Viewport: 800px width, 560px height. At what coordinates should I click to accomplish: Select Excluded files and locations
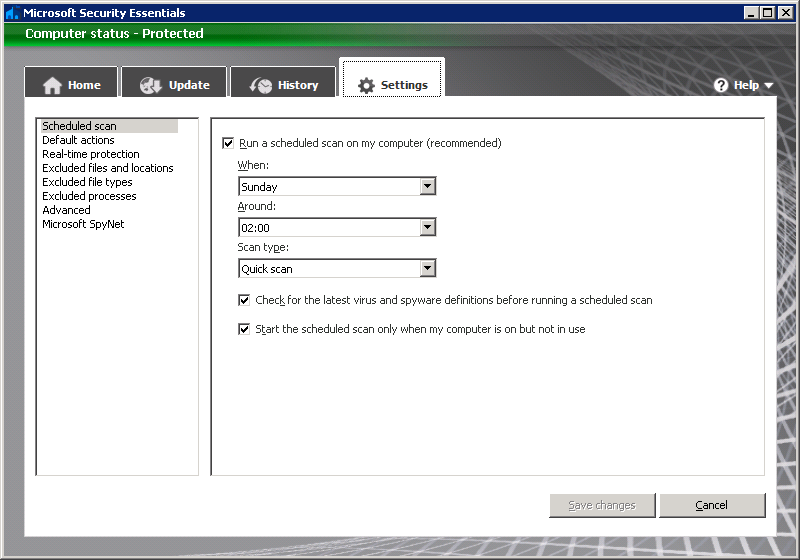108,168
